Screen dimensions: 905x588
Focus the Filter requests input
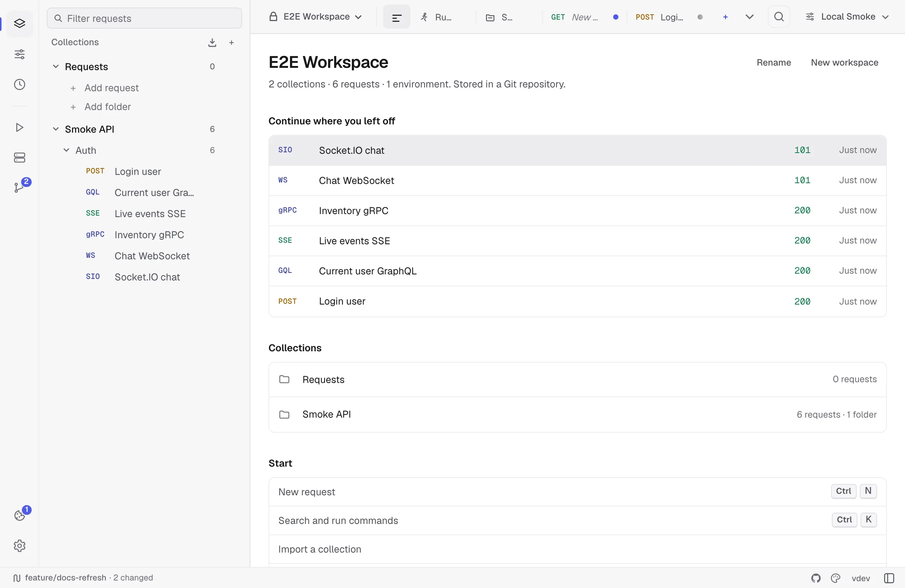144,18
